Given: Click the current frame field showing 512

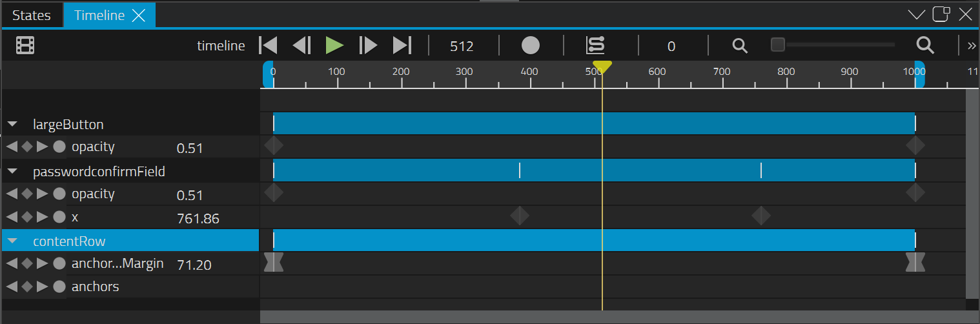Looking at the screenshot, I should pyautogui.click(x=462, y=46).
